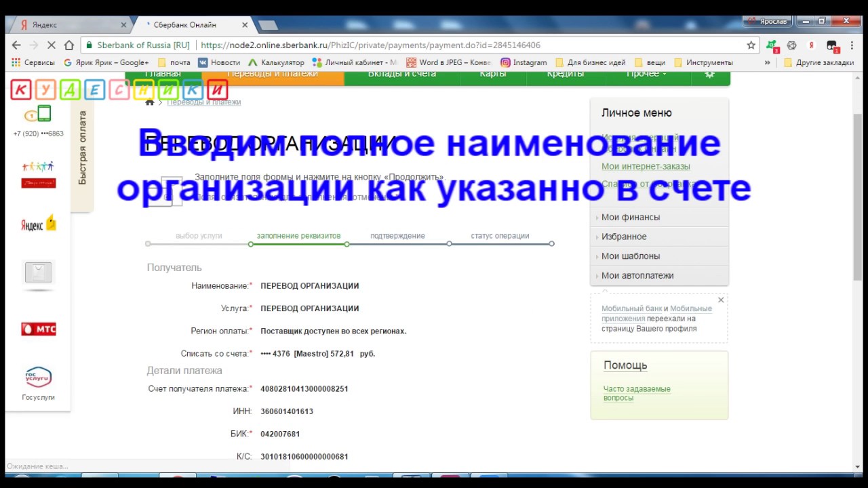The height and width of the screenshot is (488, 868).
Task: Open Быстрая оплата side tab
Action: tap(82, 147)
